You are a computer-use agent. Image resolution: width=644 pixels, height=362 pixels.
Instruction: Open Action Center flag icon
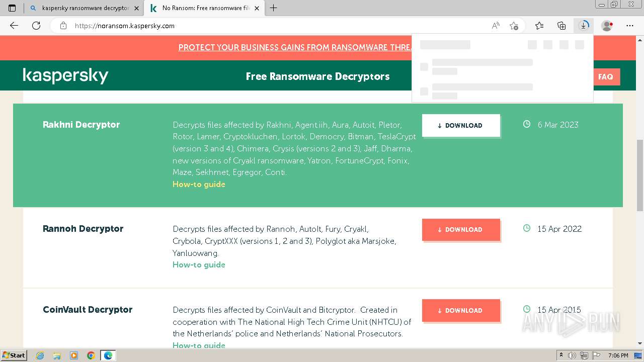tap(596, 355)
